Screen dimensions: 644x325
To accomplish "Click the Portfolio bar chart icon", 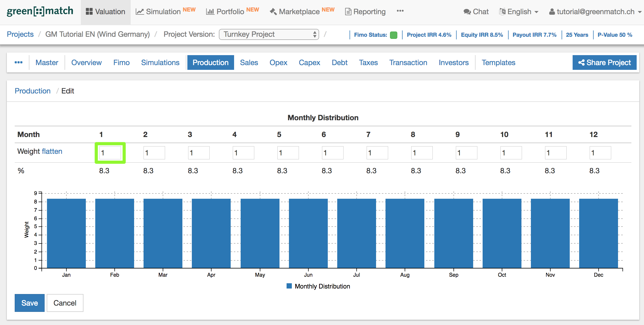I will 210,12.
